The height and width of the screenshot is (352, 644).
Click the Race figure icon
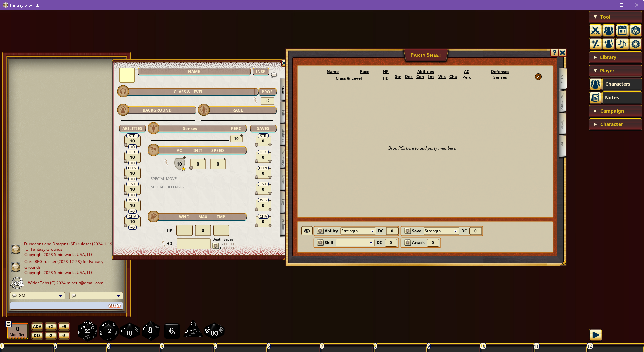click(x=204, y=110)
